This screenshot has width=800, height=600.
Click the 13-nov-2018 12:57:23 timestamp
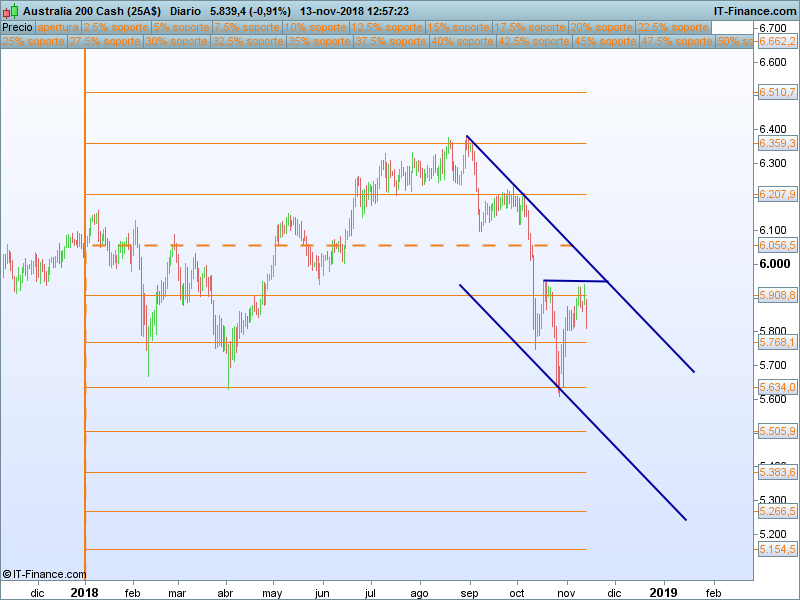[354, 11]
